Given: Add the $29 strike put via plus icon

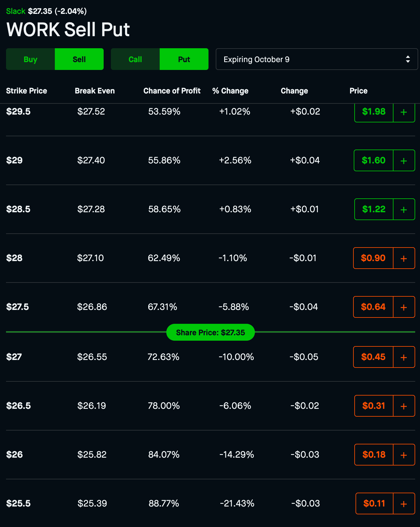Looking at the screenshot, I should (404, 160).
